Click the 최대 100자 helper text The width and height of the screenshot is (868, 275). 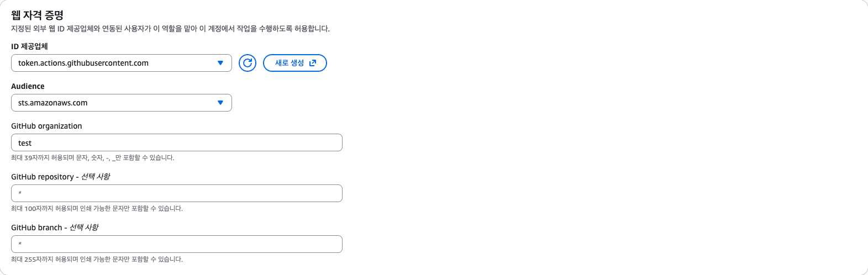(x=97, y=209)
